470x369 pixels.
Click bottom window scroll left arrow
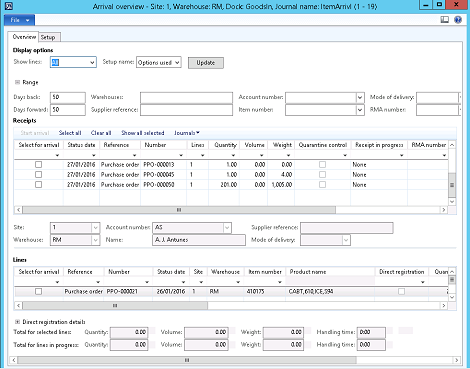(x=14, y=360)
